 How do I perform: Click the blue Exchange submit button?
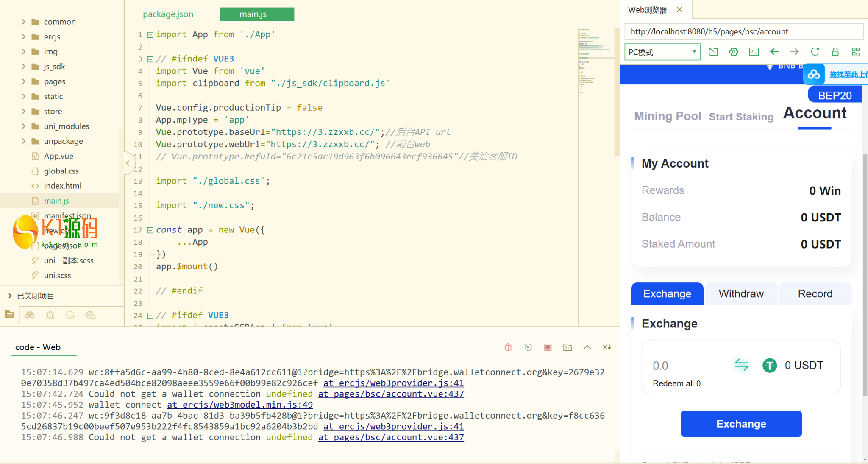click(741, 424)
